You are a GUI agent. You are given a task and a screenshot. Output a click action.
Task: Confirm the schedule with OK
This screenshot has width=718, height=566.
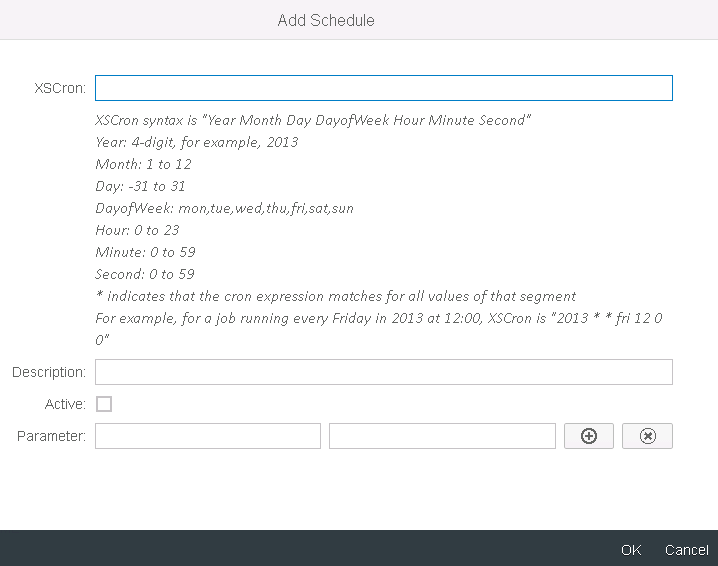pos(631,550)
